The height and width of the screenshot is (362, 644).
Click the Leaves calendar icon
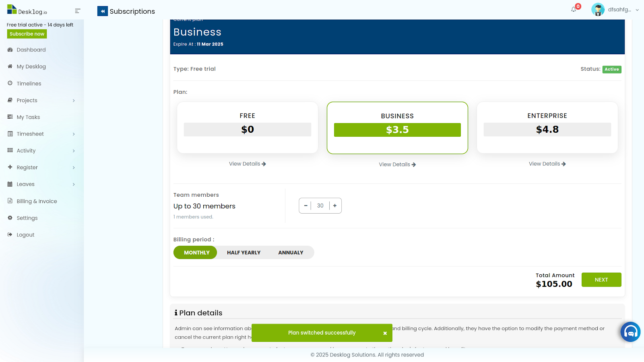[10, 184]
